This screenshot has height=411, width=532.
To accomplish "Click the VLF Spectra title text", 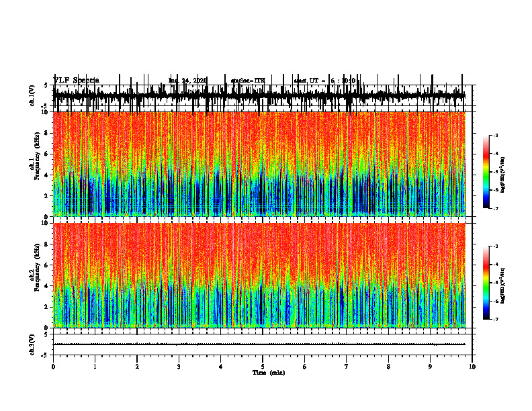I will 77,81.
